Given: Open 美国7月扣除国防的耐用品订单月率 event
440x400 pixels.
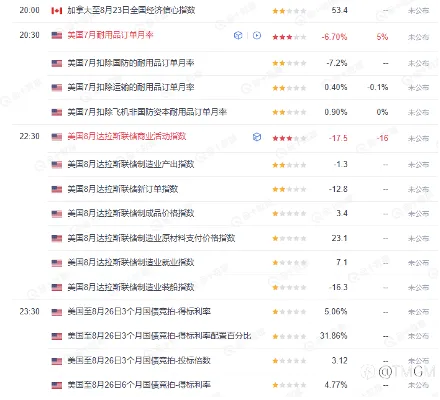Looking at the screenshot, I should click(131, 63).
